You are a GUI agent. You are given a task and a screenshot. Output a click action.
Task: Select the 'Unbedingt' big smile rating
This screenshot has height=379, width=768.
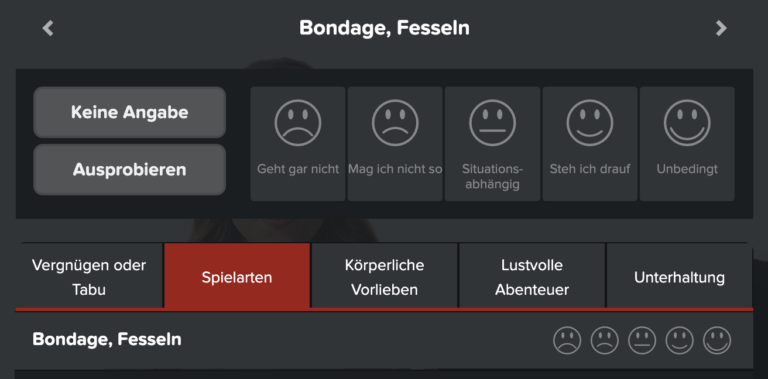click(x=687, y=144)
